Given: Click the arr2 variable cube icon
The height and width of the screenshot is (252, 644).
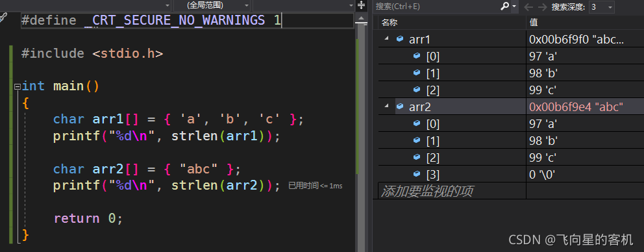Looking at the screenshot, I should pyautogui.click(x=400, y=107).
